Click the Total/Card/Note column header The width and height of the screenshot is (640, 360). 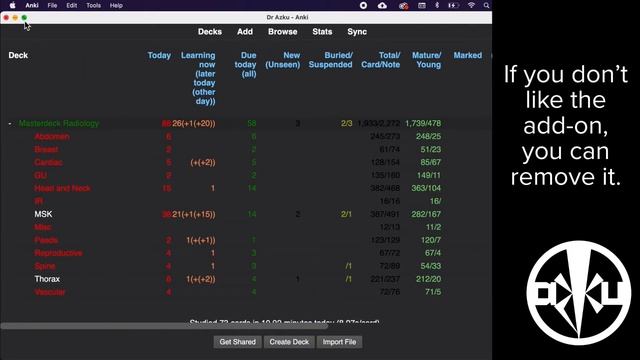380,60
